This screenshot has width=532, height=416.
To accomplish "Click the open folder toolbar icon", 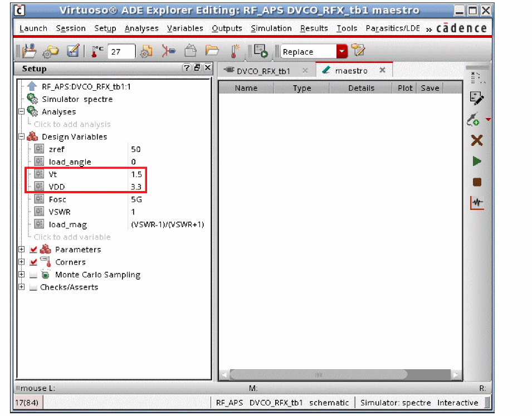I will click(212, 51).
